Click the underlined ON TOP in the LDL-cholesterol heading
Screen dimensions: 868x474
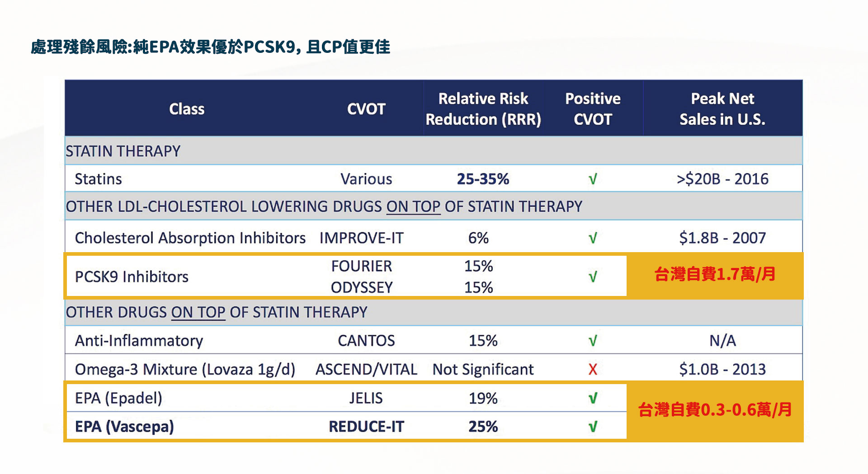click(413, 206)
